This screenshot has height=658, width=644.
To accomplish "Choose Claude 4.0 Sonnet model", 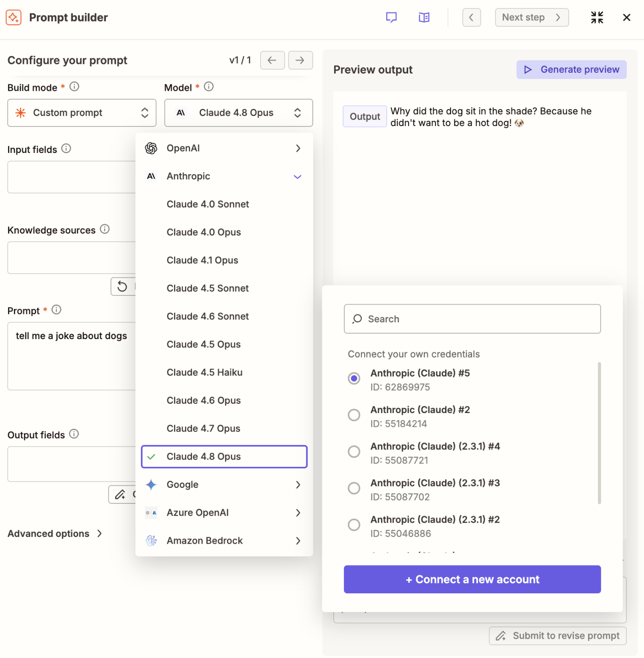I will pos(224,204).
